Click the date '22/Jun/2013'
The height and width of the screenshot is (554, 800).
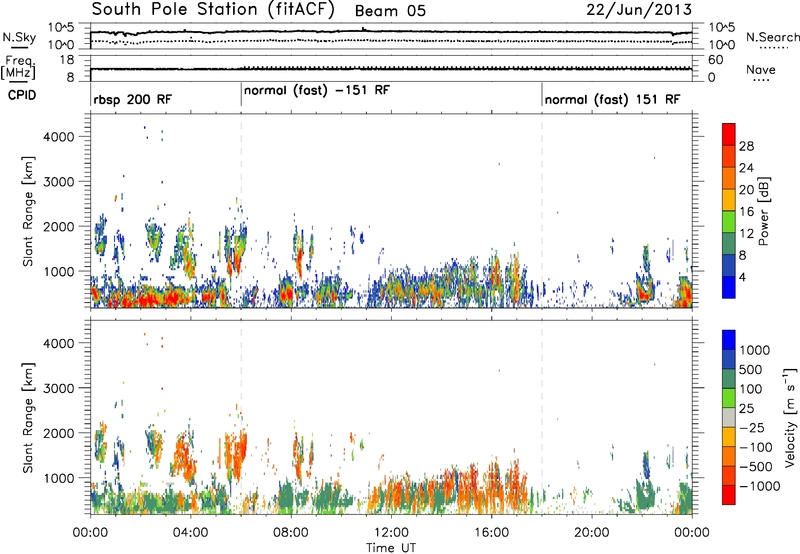point(639,10)
